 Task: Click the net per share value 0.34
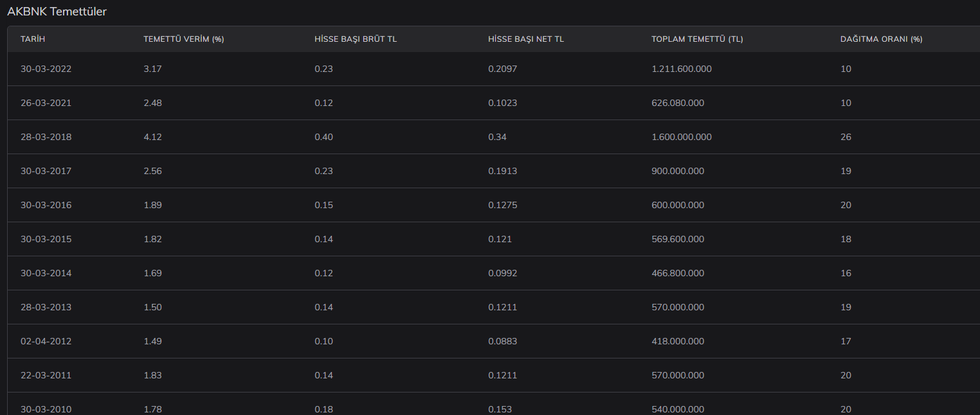coord(497,137)
